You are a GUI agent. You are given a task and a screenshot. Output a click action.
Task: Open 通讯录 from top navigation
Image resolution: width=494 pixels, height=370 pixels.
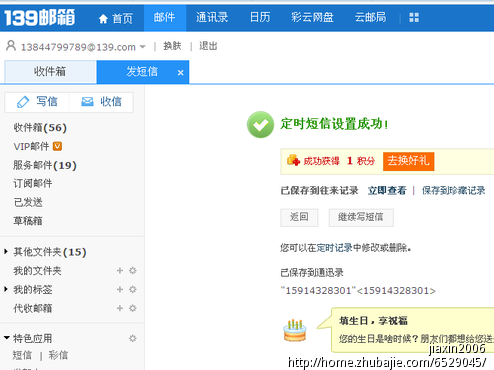(x=212, y=17)
